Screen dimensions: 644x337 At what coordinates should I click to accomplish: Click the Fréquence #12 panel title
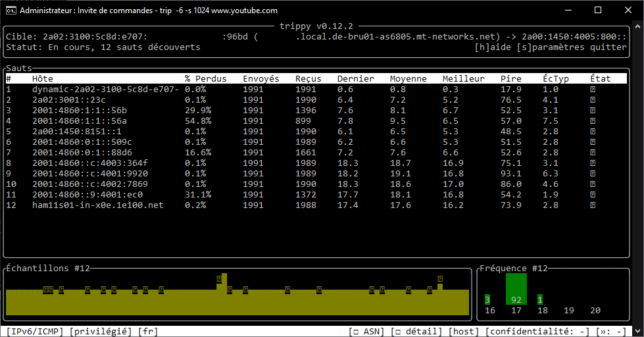tap(514, 269)
